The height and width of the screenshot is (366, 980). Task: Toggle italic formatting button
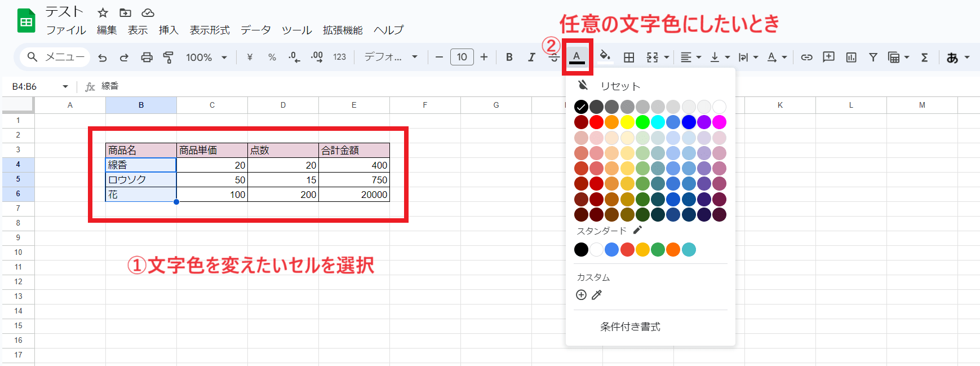[531, 58]
